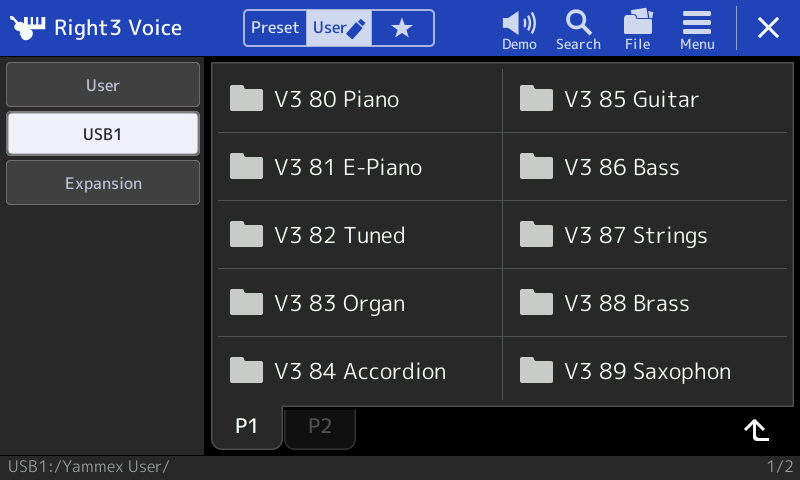Select the User voice toggle with pencil

339,28
